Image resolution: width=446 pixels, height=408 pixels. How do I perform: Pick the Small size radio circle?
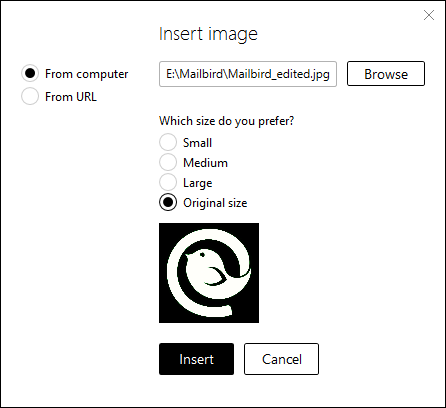(x=168, y=142)
